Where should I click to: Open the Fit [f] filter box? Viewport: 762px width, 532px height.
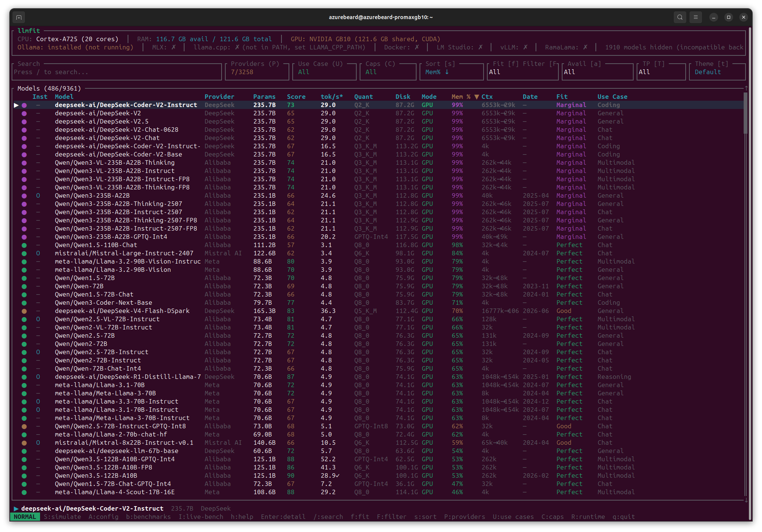click(523, 72)
